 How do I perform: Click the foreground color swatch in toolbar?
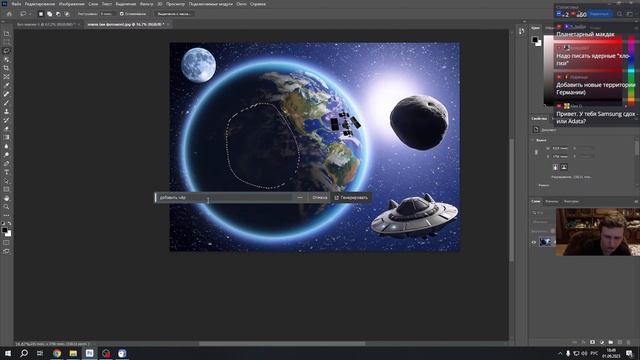pos(4,230)
